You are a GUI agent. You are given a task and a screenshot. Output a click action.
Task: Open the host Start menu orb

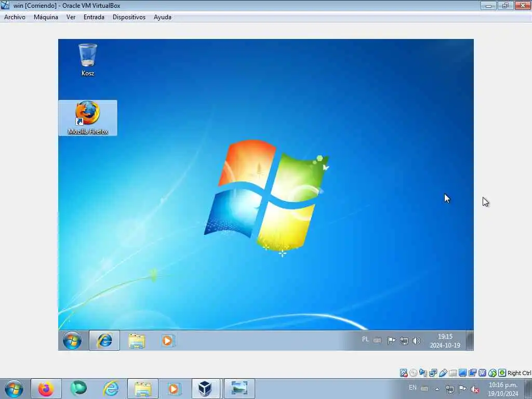tap(14, 389)
